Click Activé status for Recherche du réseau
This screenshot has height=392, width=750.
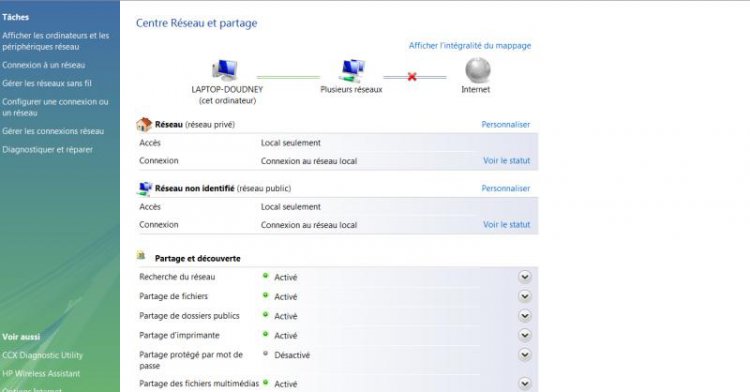286,277
